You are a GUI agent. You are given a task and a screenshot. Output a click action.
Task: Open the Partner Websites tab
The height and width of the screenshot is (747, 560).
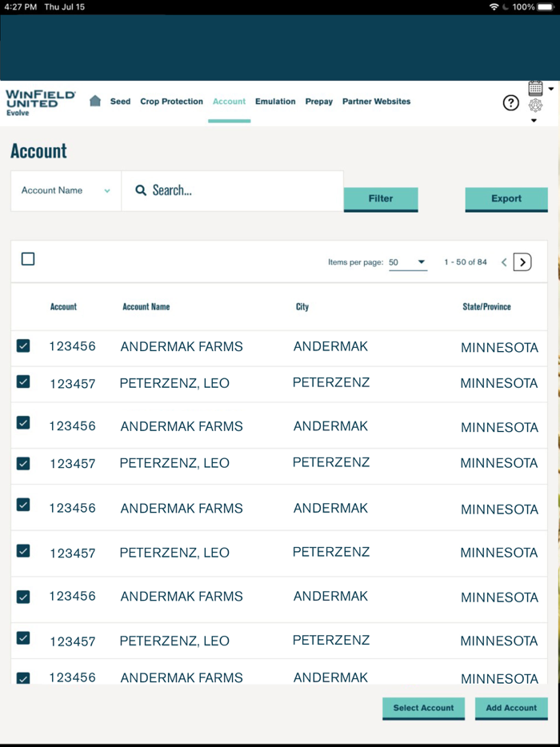[377, 102]
